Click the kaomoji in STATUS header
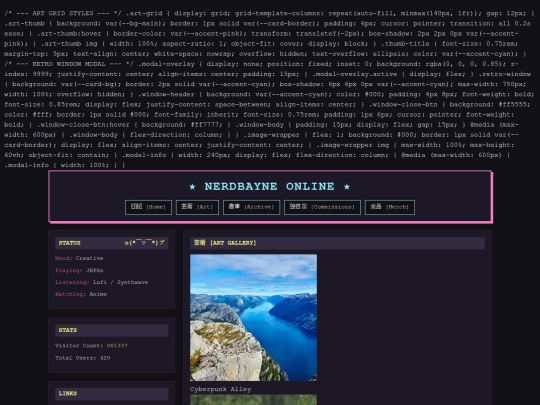The height and width of the screenshot is (405, 540). 145,243
